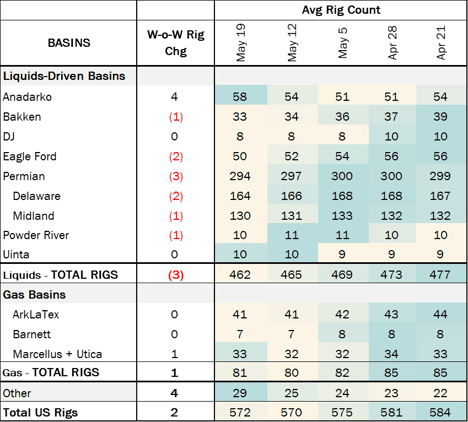Image resolution: width=468 pixels, height=422 pixels.
Task: Click the Avg Rig Count heading
Action: pos(341,10)
